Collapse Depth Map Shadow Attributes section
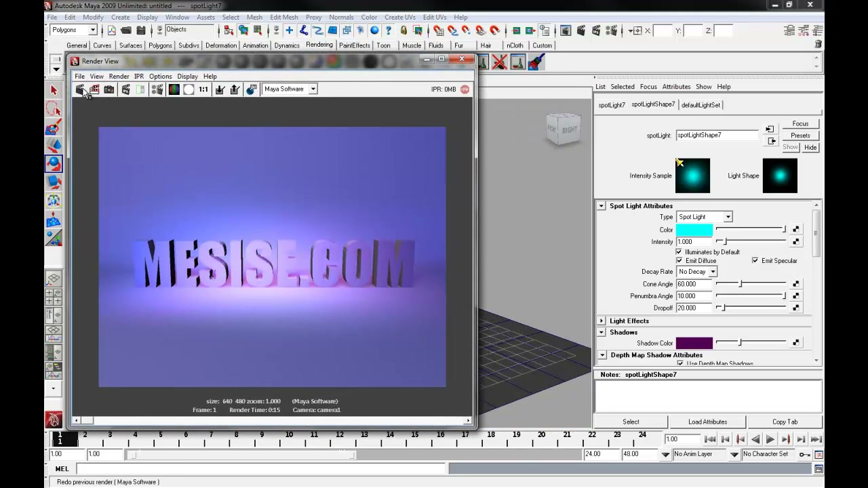 601,355
